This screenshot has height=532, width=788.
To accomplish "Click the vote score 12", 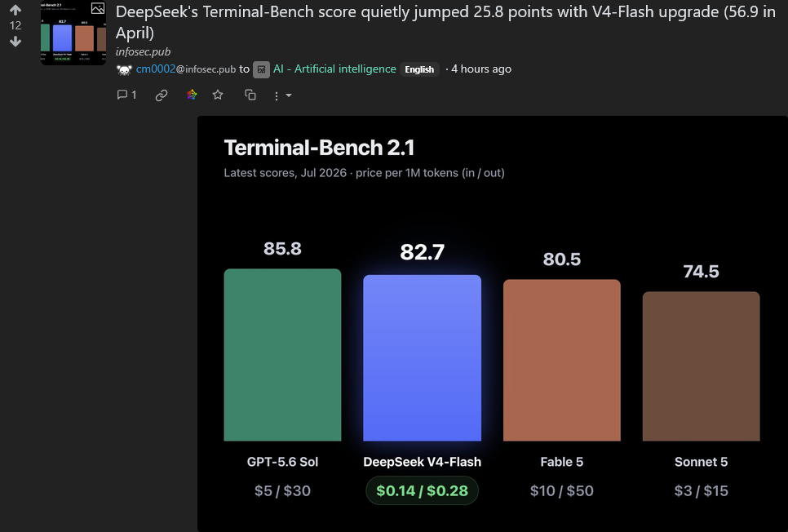I will 15,25.
